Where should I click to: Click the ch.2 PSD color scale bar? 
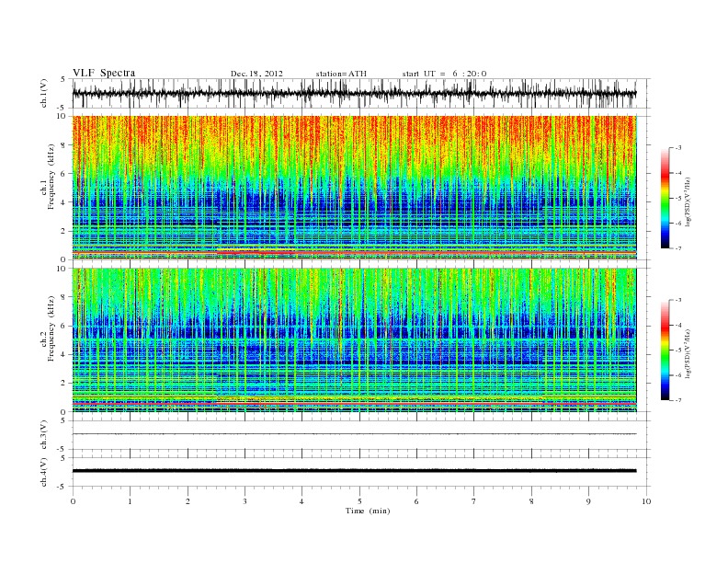(665, 350)
